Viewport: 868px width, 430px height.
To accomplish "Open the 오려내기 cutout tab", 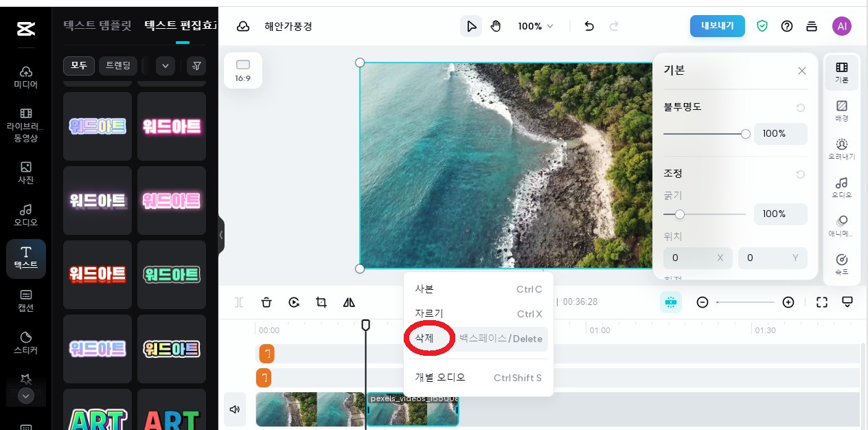I will click(842, 150).
